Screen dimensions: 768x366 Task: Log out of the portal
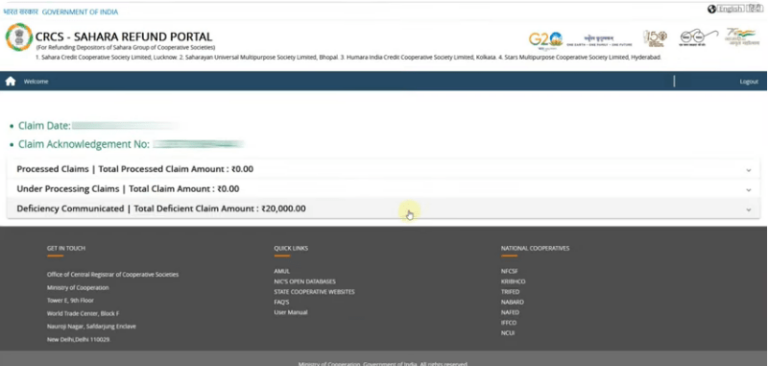click(748, 82)
